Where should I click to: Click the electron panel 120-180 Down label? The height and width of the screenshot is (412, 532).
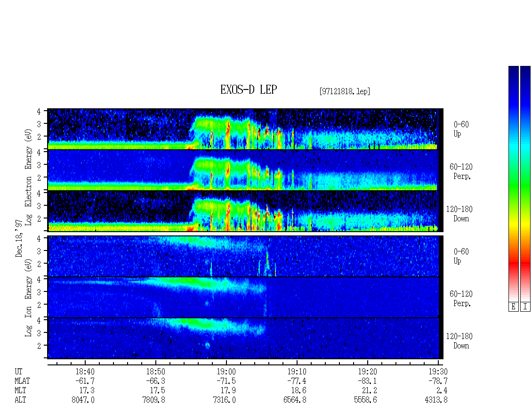459,214
